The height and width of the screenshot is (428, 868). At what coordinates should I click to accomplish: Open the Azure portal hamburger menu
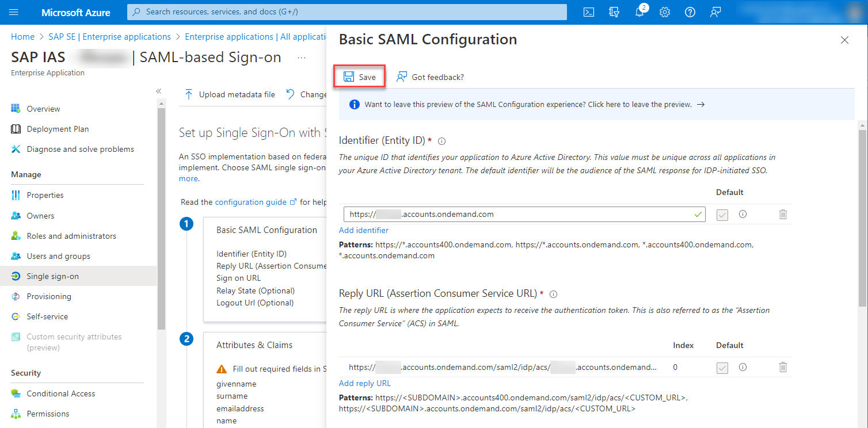click(14, 12)
